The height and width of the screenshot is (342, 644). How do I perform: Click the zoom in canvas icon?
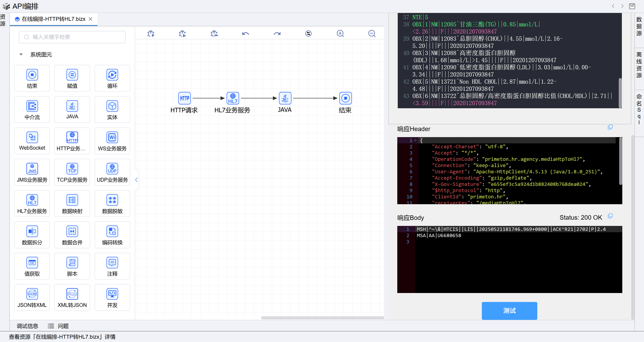click(x=340, y=34)
